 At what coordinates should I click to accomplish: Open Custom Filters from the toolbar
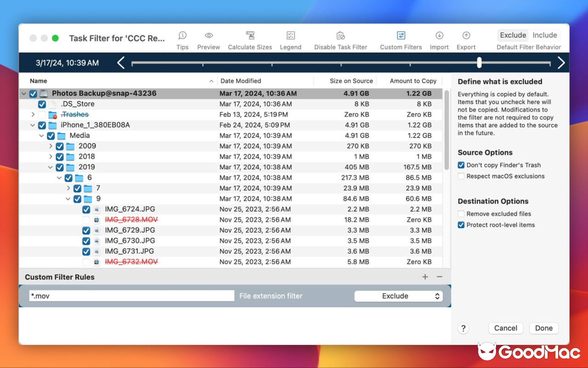(x=401, y=35)
